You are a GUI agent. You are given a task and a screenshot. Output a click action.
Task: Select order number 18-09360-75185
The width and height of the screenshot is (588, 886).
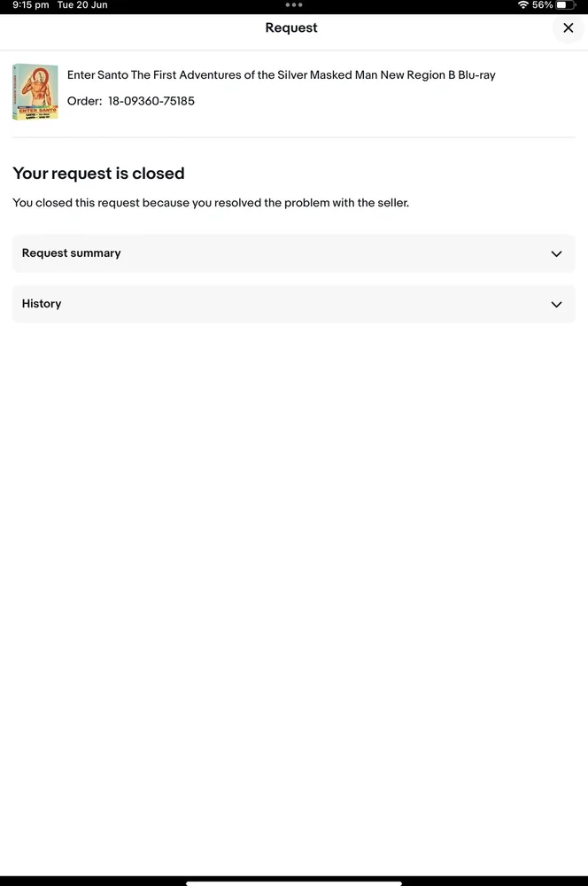point(151,101)
